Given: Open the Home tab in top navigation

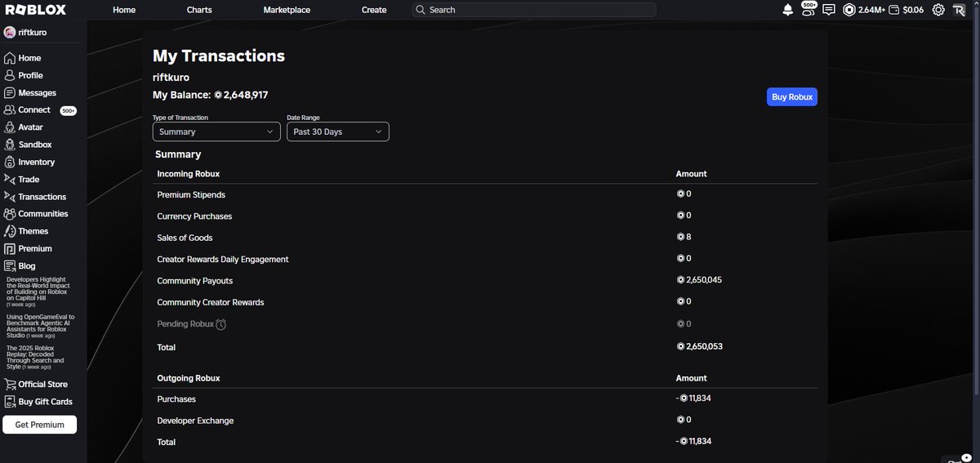Looking at the screenshot, I should pos(124,10).
